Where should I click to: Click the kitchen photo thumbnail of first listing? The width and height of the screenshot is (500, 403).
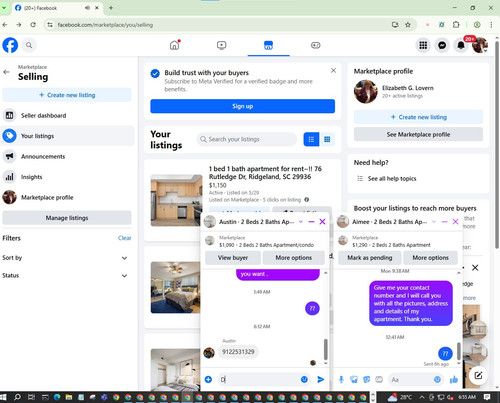[x=176, y=200]
